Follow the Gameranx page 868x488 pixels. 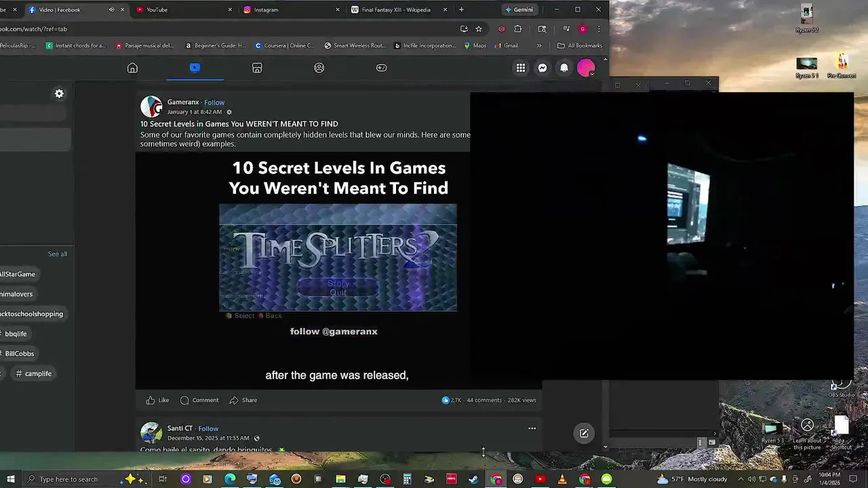click(x=214, y=102)
